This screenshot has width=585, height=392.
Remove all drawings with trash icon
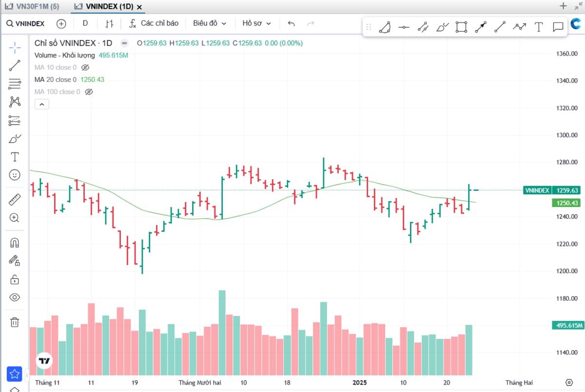(15, 322)
